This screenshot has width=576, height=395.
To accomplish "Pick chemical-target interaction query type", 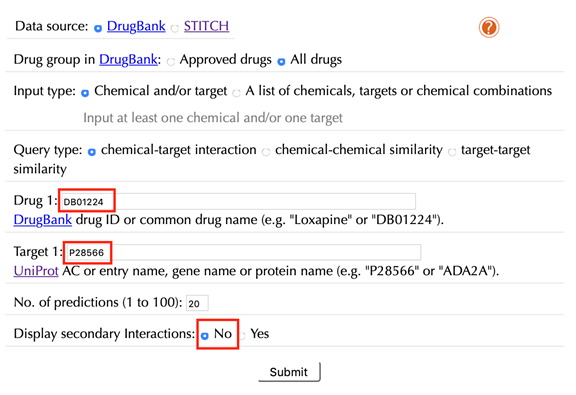I will click(x=92, y=151).
